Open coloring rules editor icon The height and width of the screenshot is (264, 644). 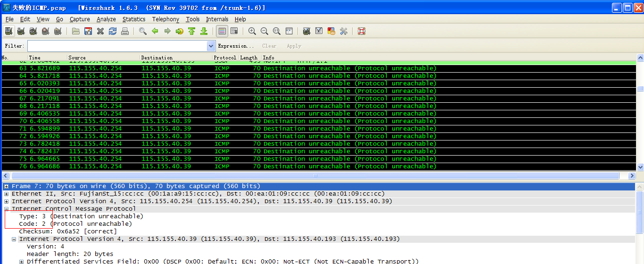[331, 31]
